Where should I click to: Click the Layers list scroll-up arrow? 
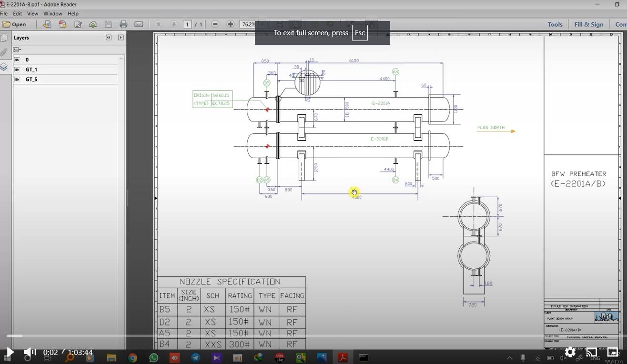(x=121, y=59)
